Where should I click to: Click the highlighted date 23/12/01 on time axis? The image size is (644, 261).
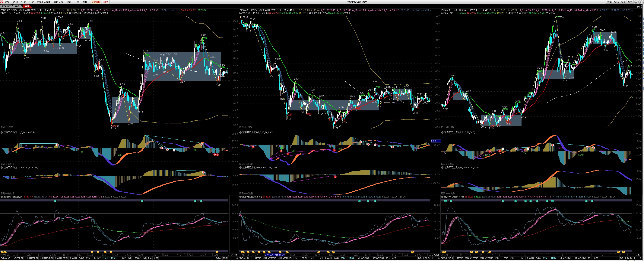[275, 255]
